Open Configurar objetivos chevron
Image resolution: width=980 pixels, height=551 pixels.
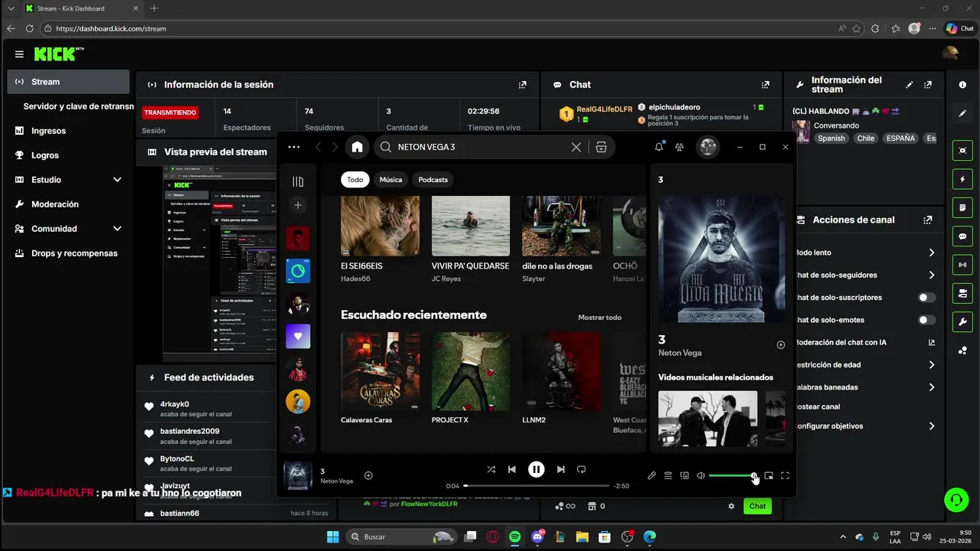pos(932,426)
